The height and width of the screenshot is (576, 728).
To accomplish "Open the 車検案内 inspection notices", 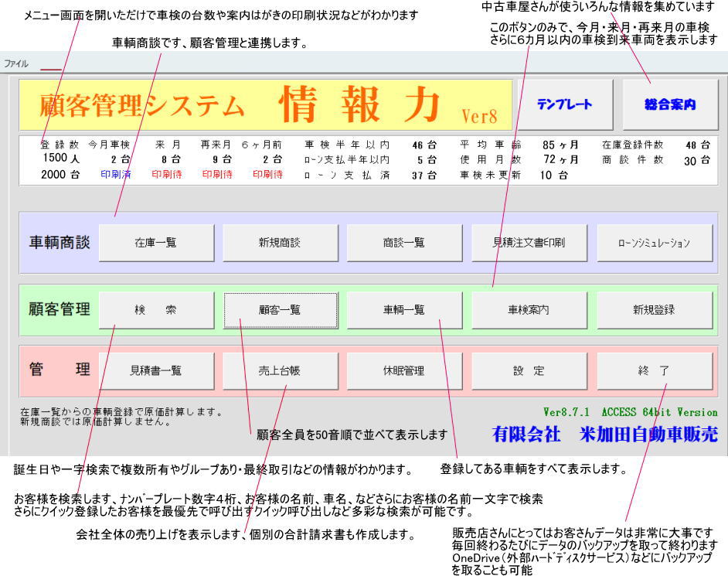I will pyautogui.click(x=529, y=310).
